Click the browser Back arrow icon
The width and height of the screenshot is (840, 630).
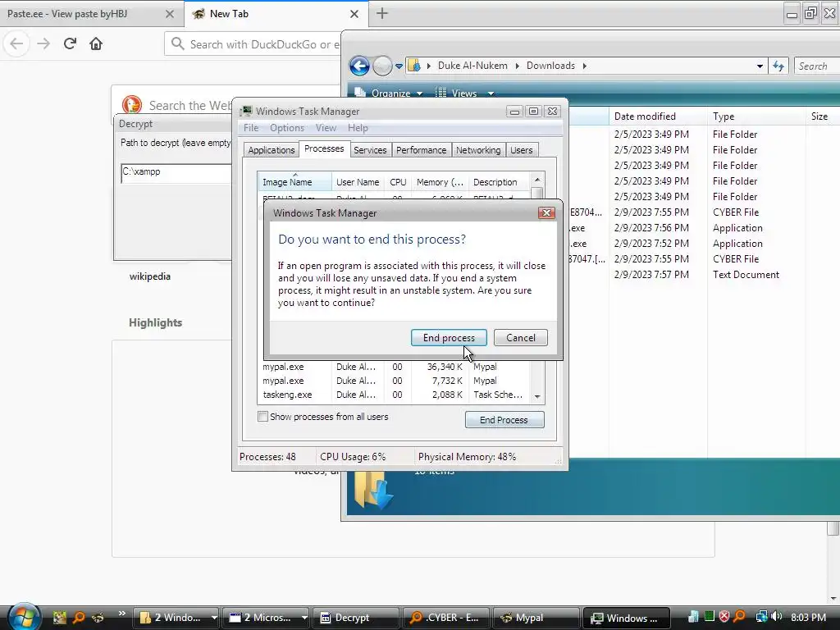pos(16,43)
